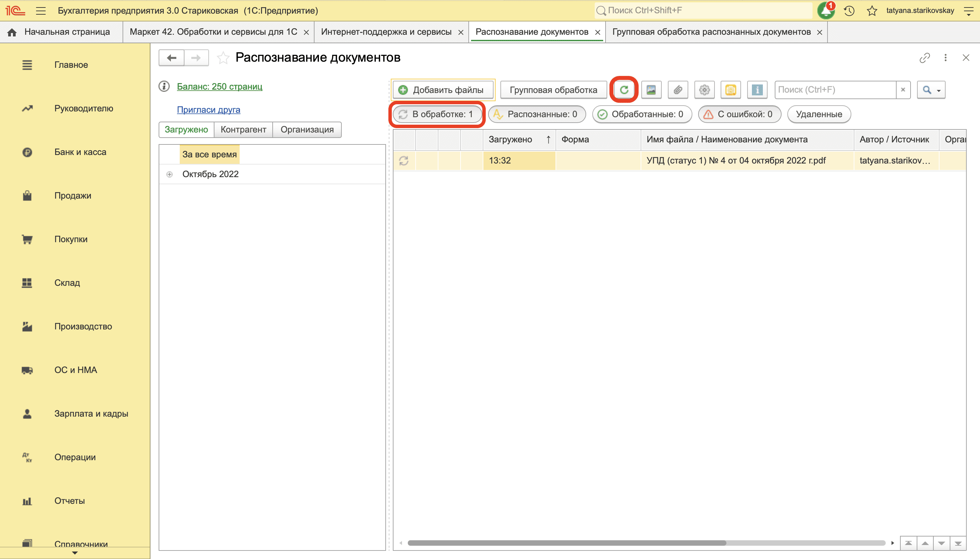Open recognition settings gear icon
This screenshot has width=980, height=559.
[x=704, y=90]
